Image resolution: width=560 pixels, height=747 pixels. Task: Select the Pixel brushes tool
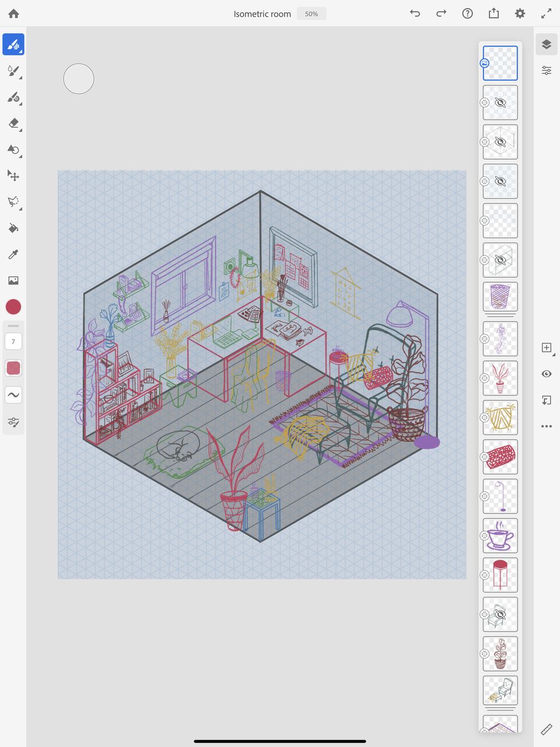pos(13,44)
